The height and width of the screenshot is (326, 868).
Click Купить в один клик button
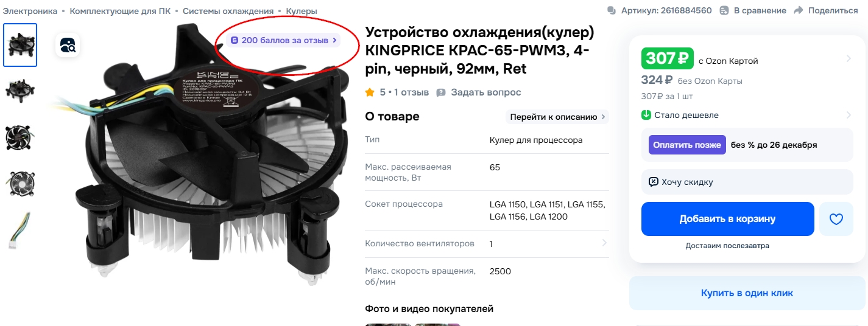pyautogui.click(x=747, y=293)
